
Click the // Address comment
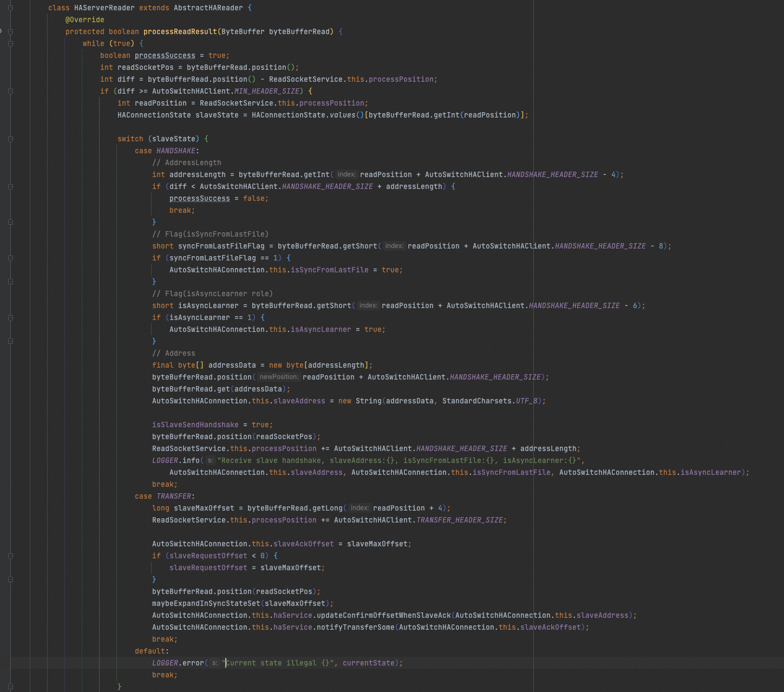pos(174,354)
